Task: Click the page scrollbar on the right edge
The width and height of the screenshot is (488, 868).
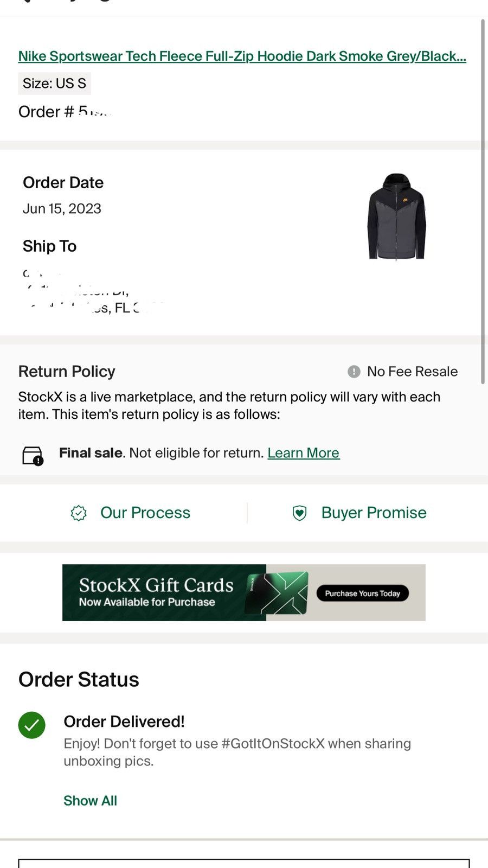Action: coord(483,201)
